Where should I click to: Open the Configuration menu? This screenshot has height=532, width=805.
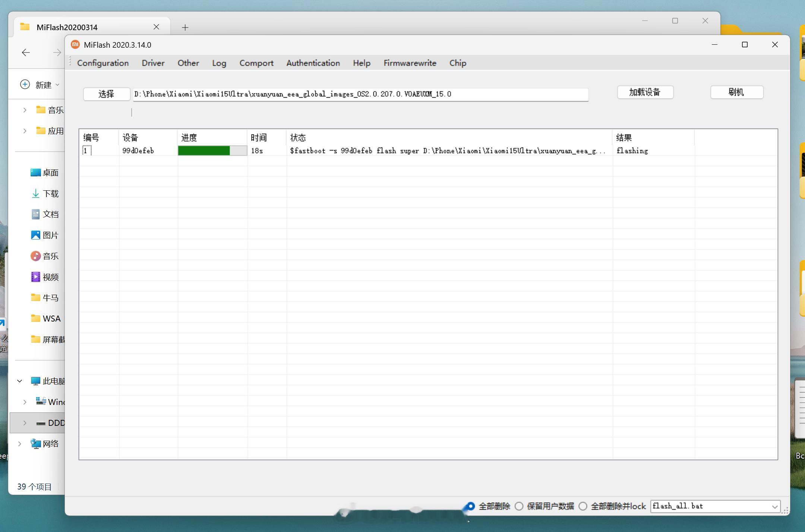[102, 63]
